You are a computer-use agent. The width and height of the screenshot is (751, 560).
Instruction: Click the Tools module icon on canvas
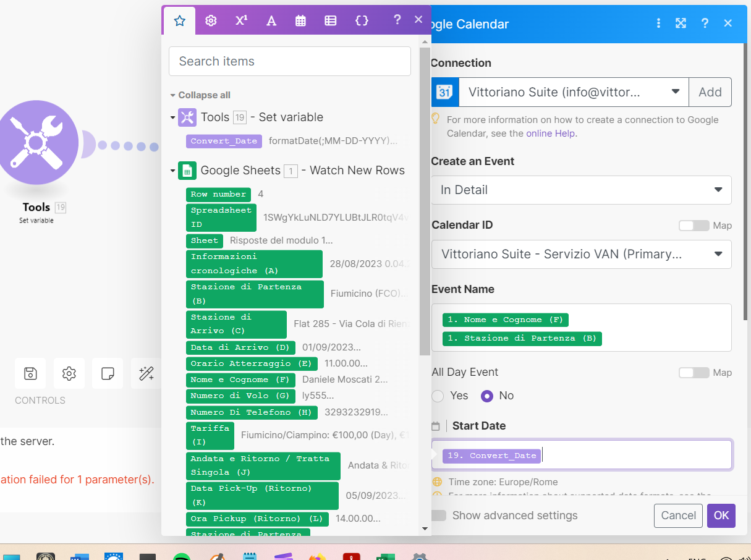pos(36,144)
